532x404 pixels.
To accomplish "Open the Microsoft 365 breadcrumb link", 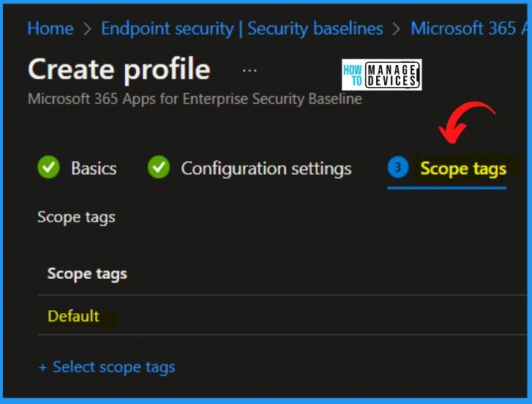I will click(x=469, y=28).
